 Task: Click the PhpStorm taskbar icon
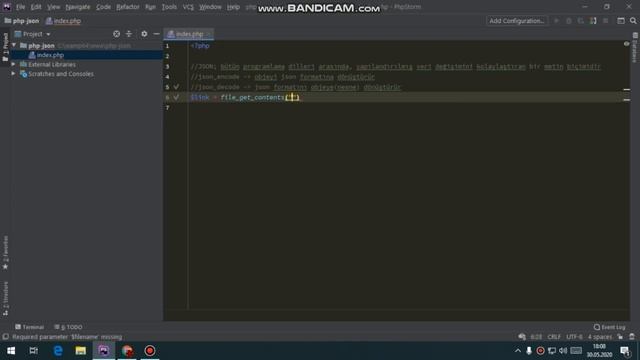coord(104,351)
